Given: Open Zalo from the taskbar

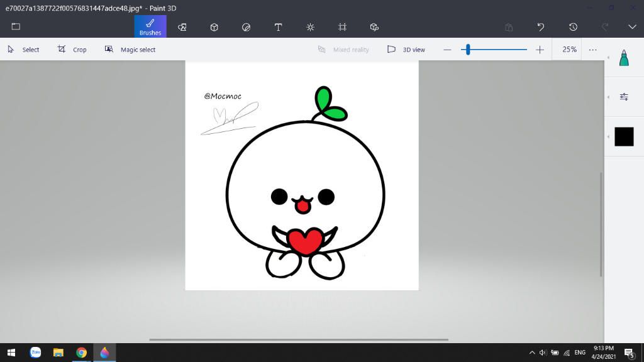Looking at the screenshot, I should coord(35,353).
